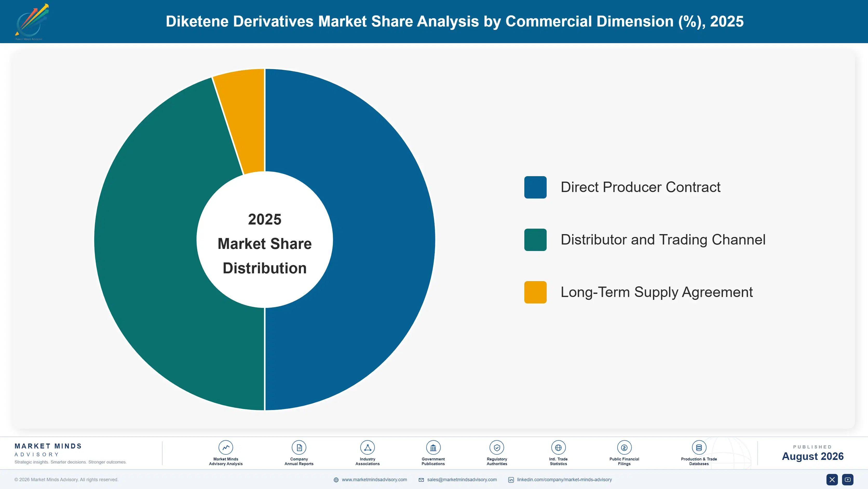Click the Intl. Trade Statistics globe icon
Viewport: 868px width, 489px height.
558,447
